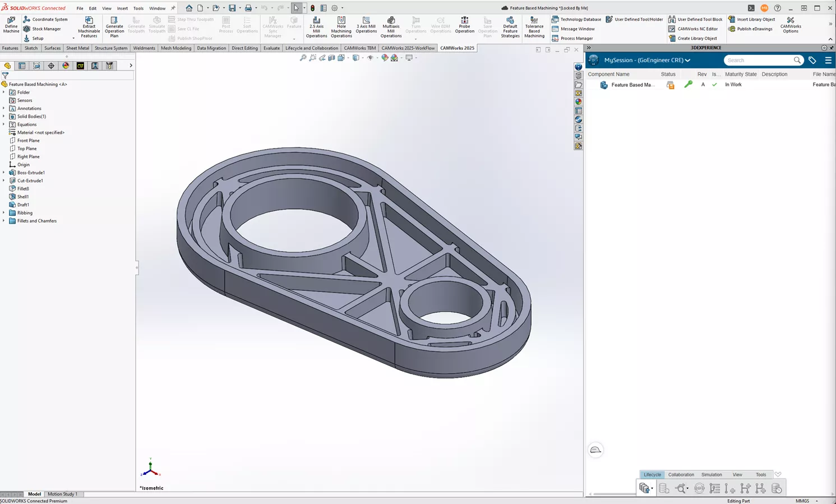The image size is (836, 504).
Task: Open the DisplayManager color-ball tab
Action: [66, 66]
